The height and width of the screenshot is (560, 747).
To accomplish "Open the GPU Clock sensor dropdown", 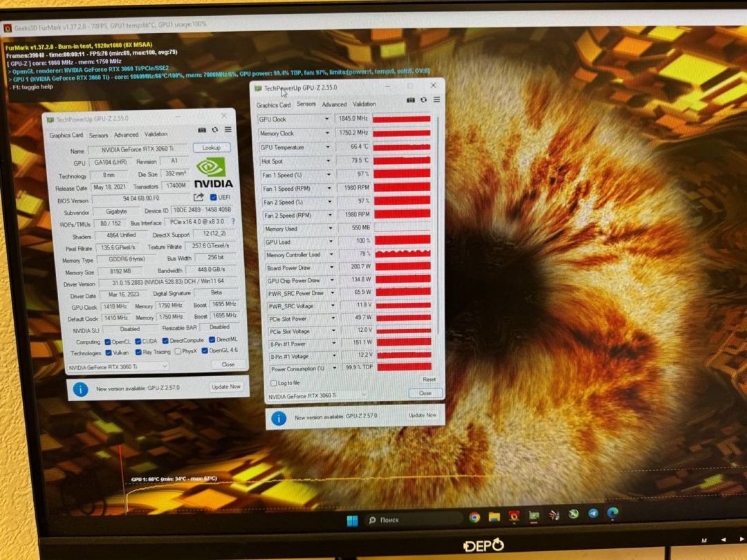I will coord(326,119).
